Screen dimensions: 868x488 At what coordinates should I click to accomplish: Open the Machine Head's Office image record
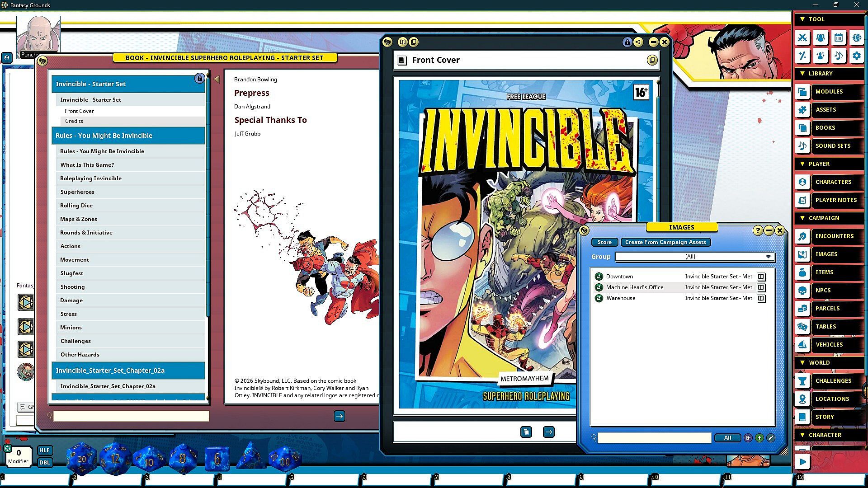point(599,287)
